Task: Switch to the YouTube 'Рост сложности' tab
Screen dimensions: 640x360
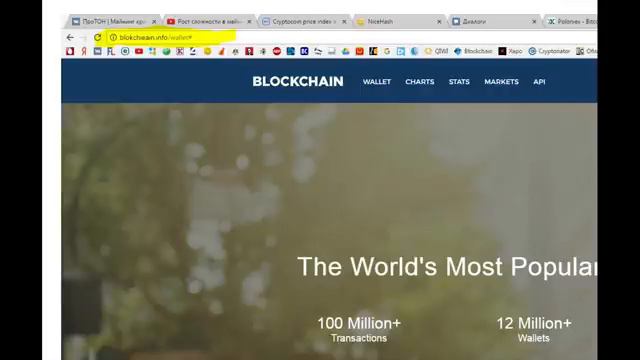Action: point(208,22)
